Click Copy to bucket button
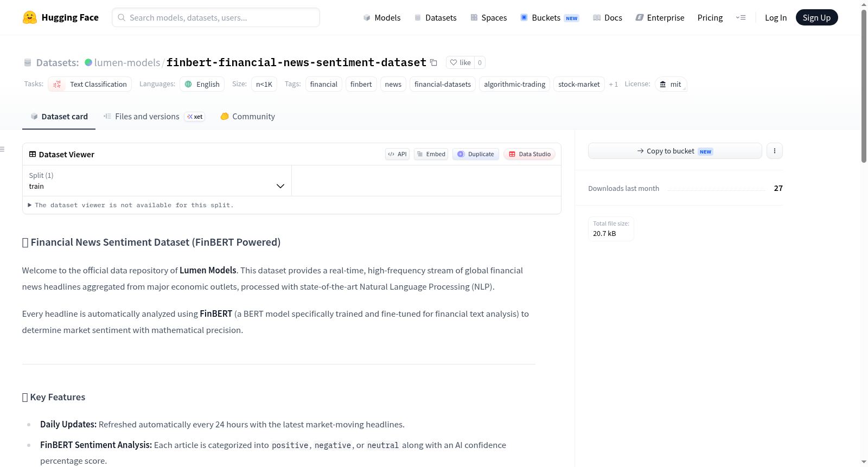Viewport: 868px width, 467px height. pos(675,151)
